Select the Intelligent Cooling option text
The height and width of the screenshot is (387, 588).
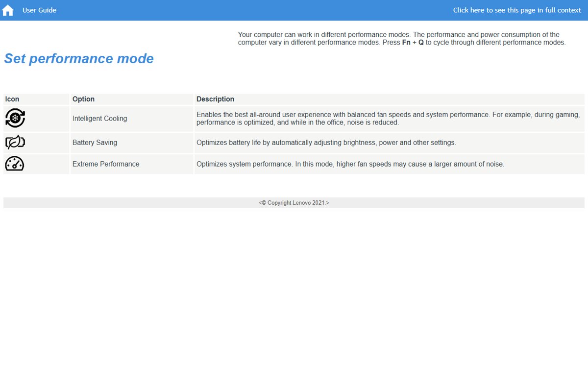pos(99,119)
